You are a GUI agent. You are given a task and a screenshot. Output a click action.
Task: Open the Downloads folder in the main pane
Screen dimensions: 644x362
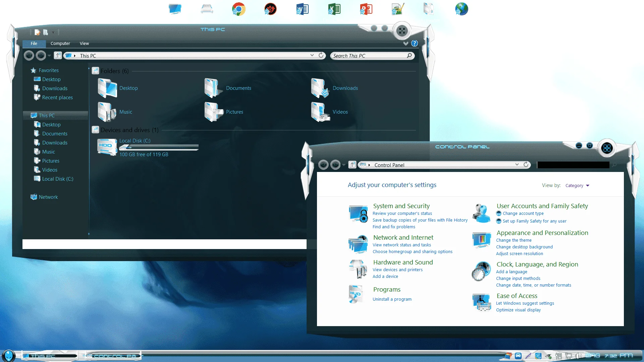(x=320, y=88)
